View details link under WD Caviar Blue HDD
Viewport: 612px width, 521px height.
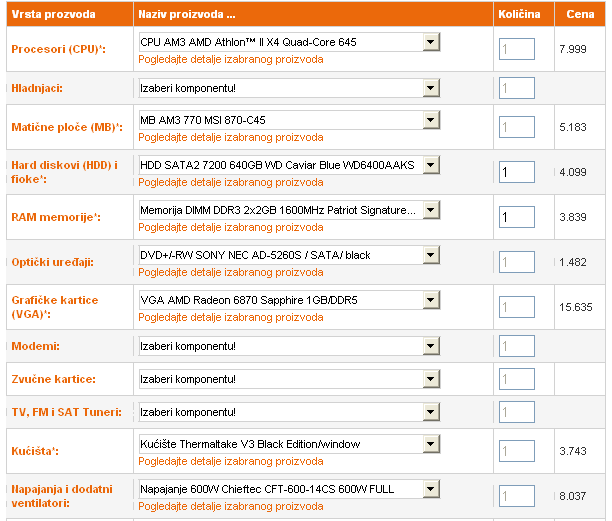pyautogui.click(x=231, y=182)
